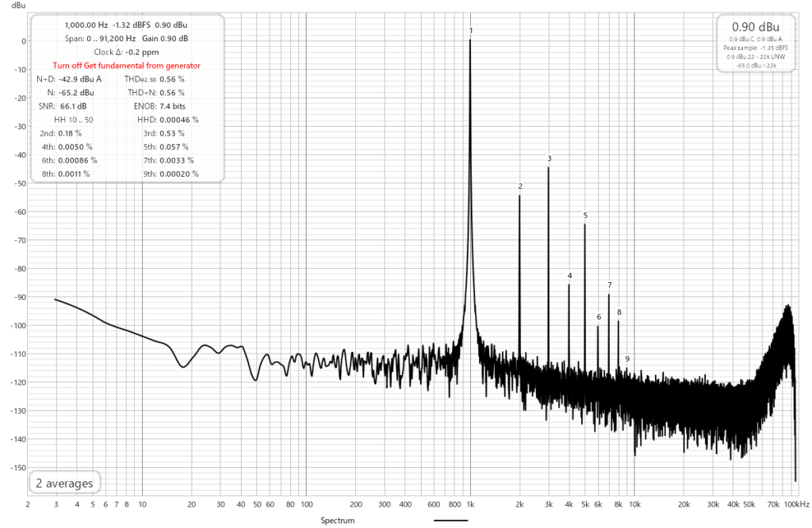Click the Span 0 .. 91,200 Hz text
This screenshot has height=528, width=812.
[98, 38]
